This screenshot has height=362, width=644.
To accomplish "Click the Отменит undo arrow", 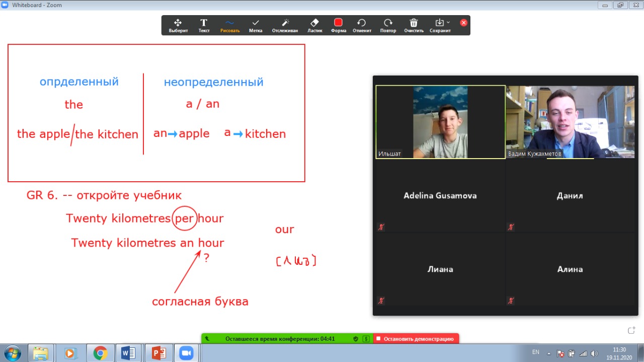I will (x=362, y=25).
